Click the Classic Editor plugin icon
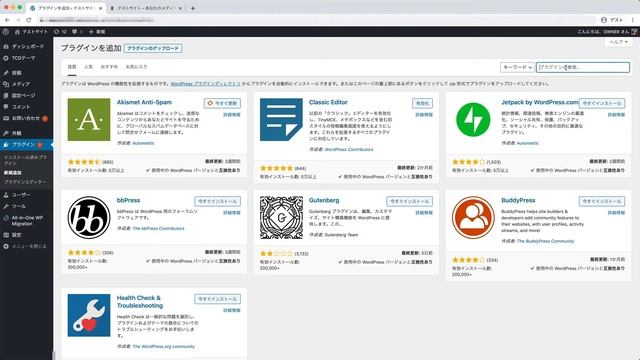 pos(281,120)
